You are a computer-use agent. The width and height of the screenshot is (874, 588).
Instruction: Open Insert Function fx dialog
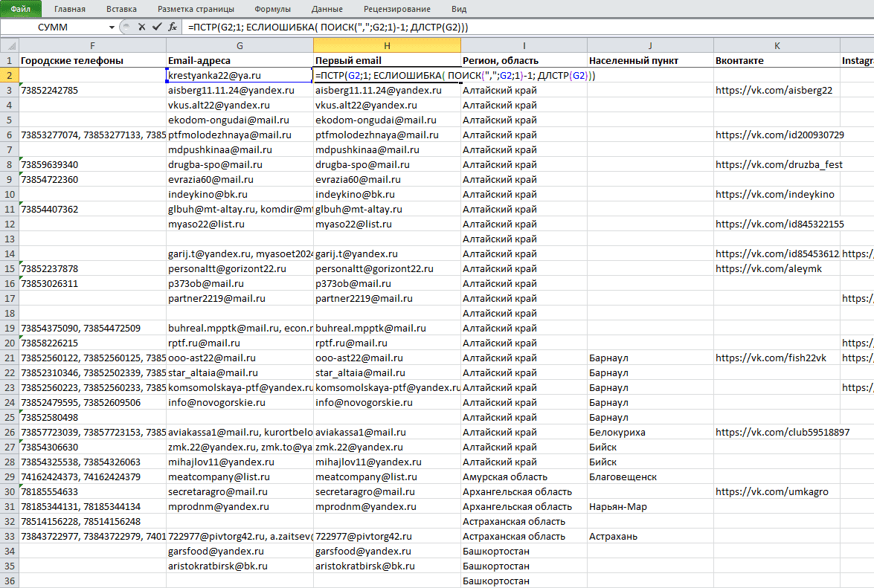click(x=173, y=27)
